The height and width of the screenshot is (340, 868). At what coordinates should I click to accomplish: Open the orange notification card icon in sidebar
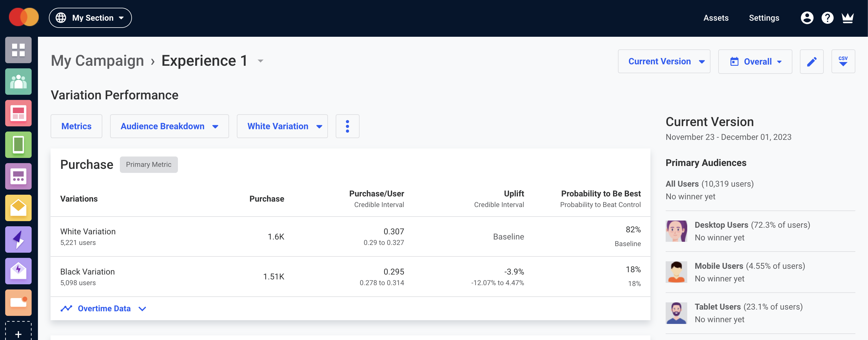click(18, 303)
